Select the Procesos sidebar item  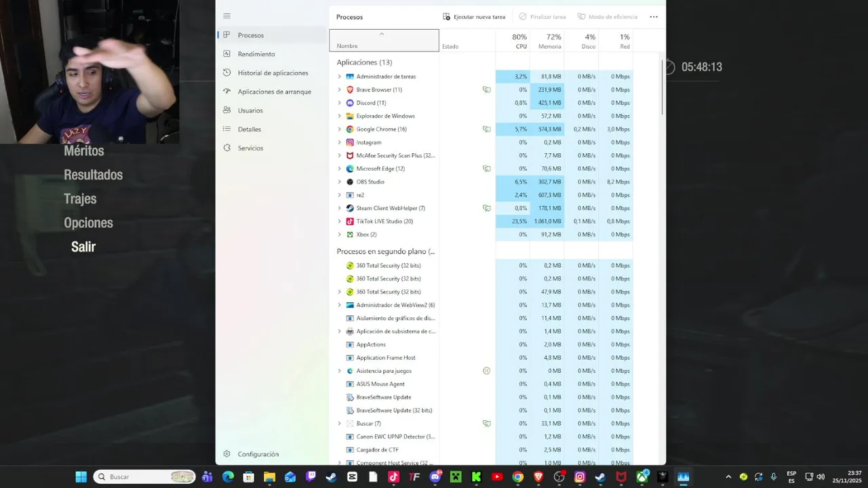(x=271, y=35)
